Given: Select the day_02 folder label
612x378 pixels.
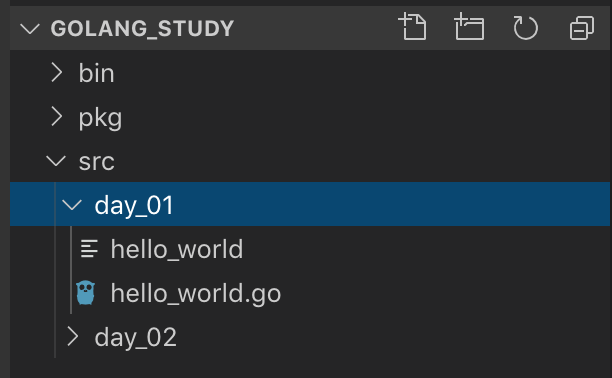Looking at the screenshot, I should (135, 337).
